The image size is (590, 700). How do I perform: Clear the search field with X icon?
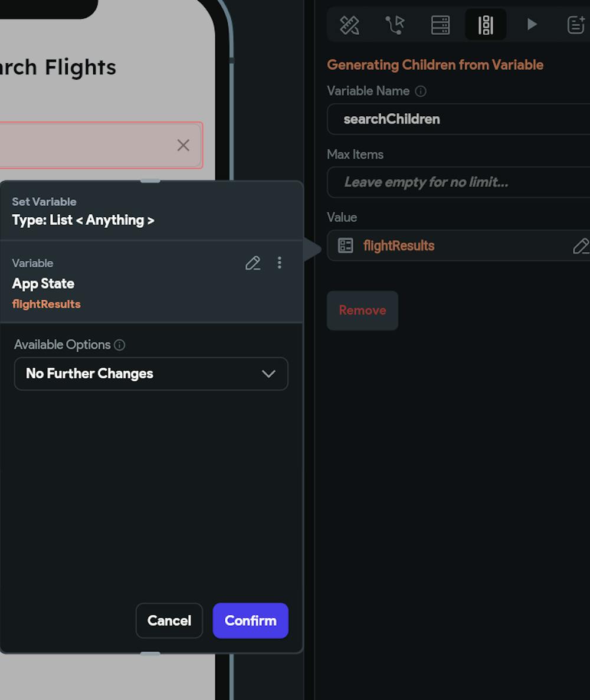pos(183,145)
